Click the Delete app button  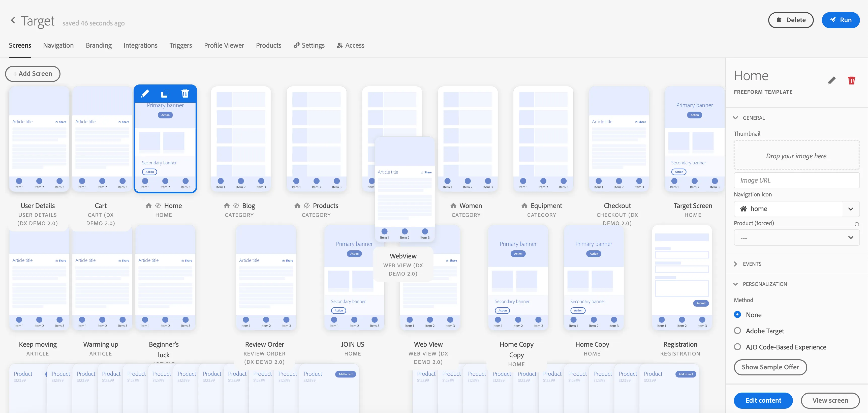click(x=790, y=20)
